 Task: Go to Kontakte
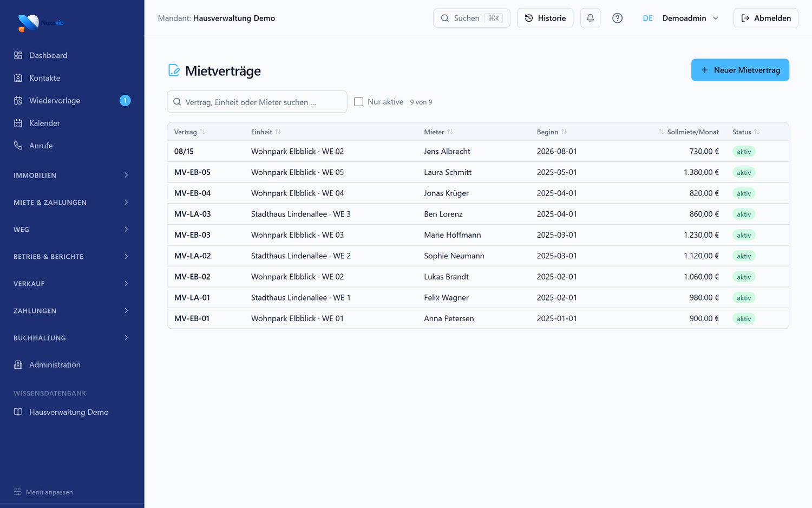pos(72,78)
